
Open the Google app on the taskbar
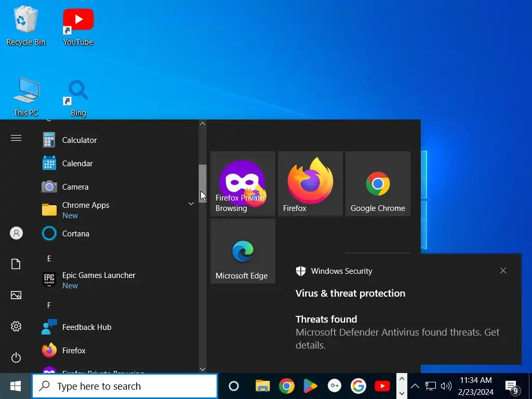pyautogui.click(x=358, y=386)
